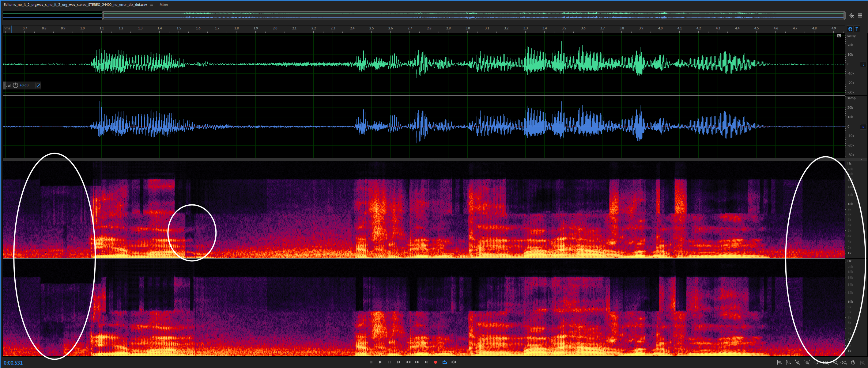Viewport: 868px width, 368px height.
Task: Toggle Loop Playback button
Action: click(444, 362)
